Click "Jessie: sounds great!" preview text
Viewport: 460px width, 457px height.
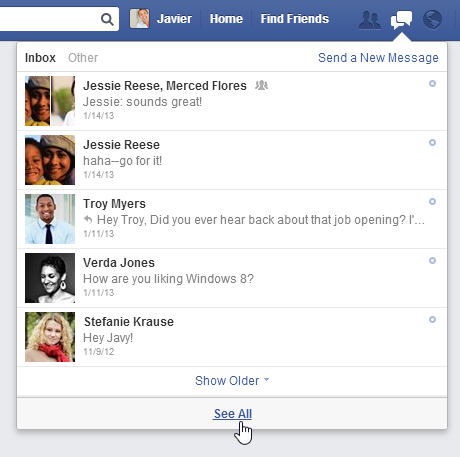pos(142,102)
